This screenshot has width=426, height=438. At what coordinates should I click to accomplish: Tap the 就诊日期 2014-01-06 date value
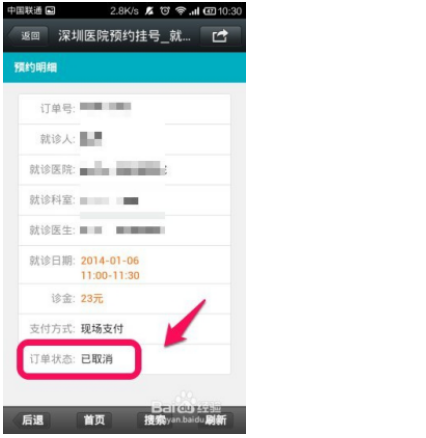pos(110,261)
